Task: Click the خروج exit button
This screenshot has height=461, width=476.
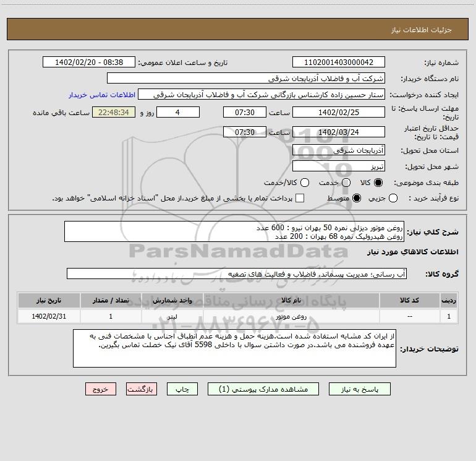Action: click(101, 389)
